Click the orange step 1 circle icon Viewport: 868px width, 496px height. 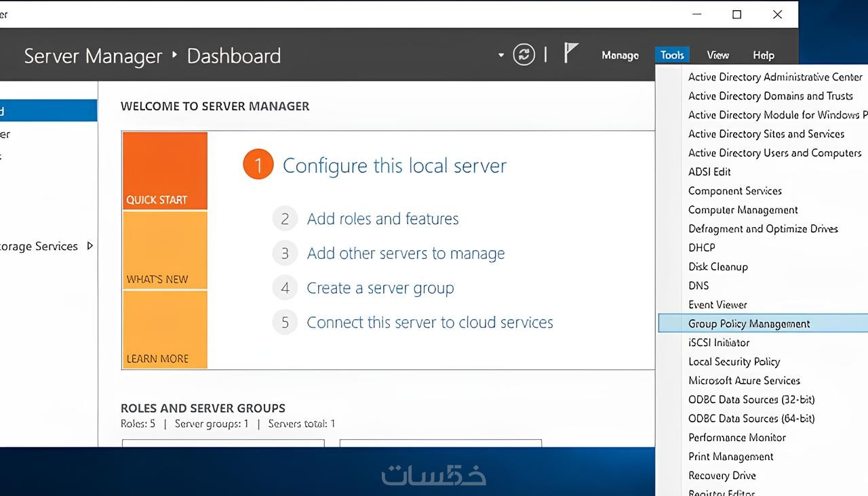click(258, 165)
